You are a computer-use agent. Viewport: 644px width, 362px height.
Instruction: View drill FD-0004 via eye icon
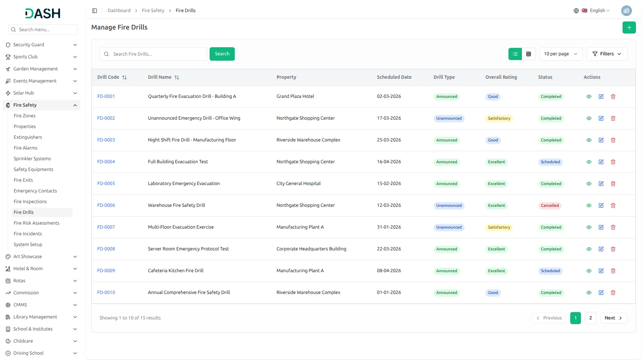pyautogui.click(x=589, y=162)
